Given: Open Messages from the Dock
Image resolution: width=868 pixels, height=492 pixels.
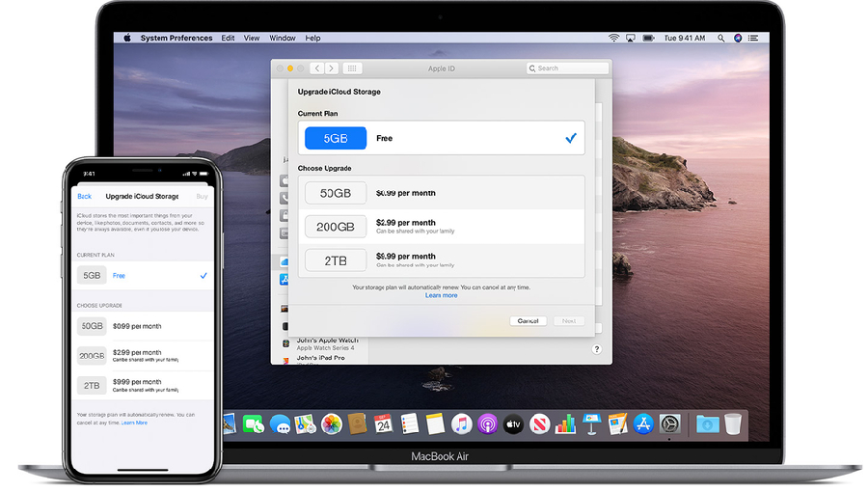Looking at the screenshot, I should click(281, 424).
